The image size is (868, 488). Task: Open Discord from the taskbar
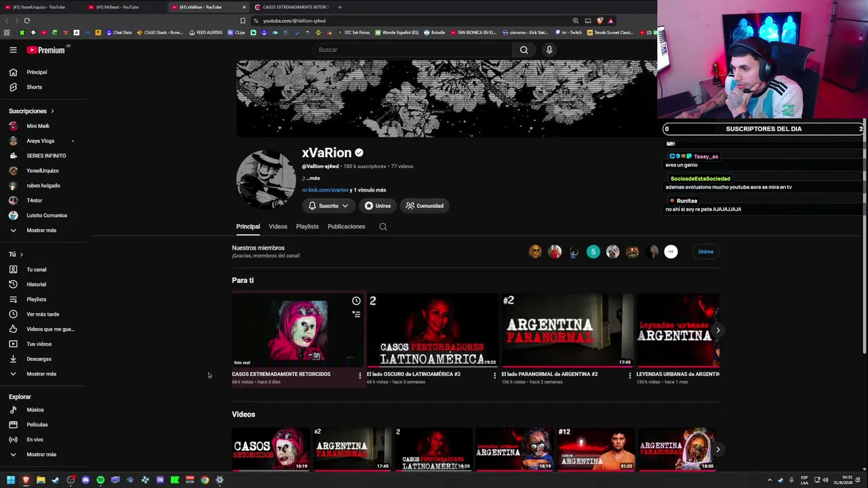click(x=85, y=480)
